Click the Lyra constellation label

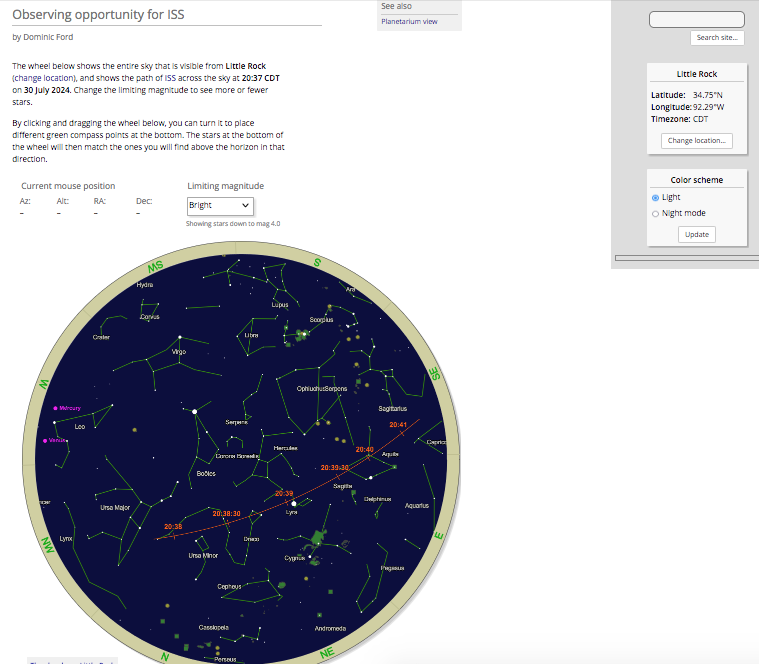coord(291,512)
